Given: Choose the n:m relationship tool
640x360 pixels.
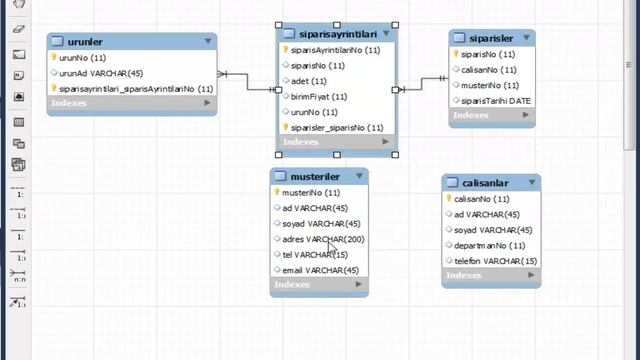Looking at the screenshot, I should tap(18, 276).
